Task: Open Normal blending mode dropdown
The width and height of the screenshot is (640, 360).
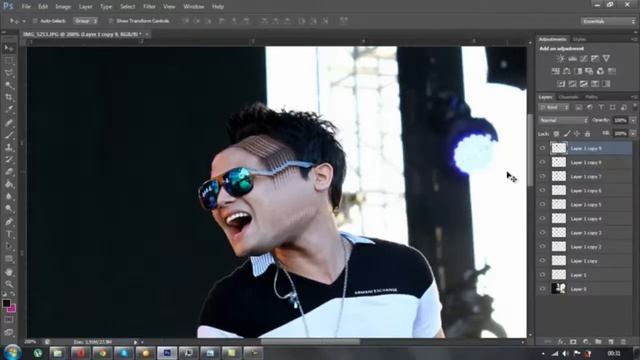Action: tap(563, 120)
